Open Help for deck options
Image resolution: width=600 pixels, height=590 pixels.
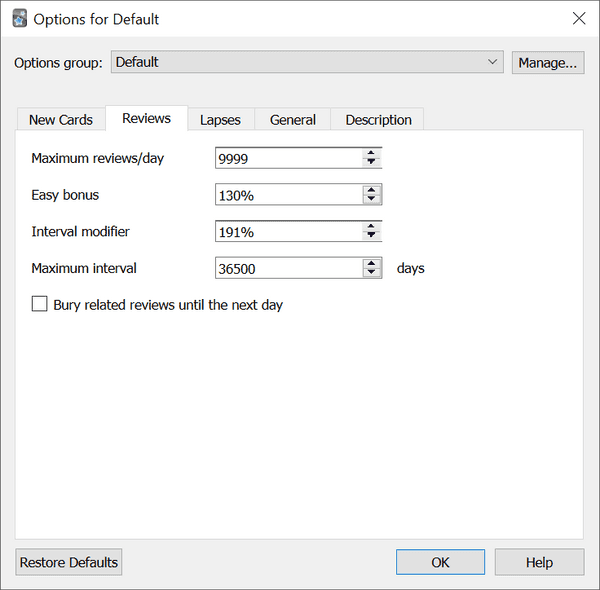tap(539, 562)
